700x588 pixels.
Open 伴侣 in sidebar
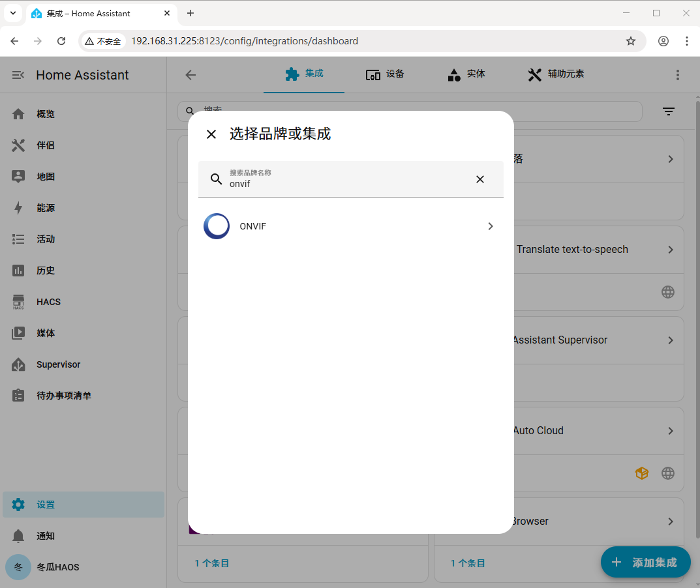(84, 145)
